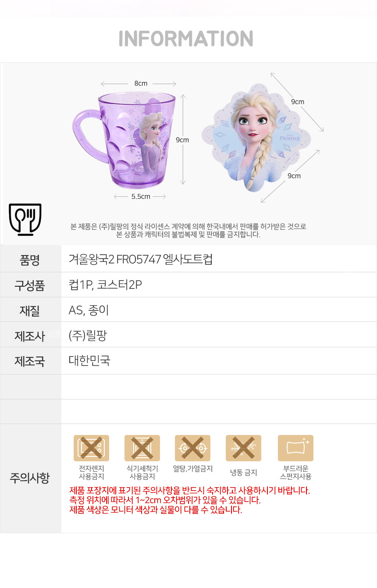
Task: Click the 대한민국 country of origin value
Action: (x=89, y=360)
